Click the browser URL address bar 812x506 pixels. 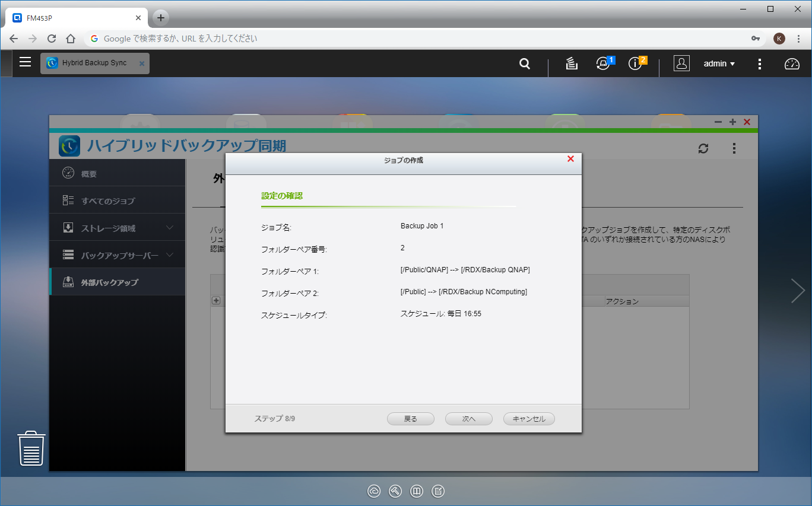(415, 39)
